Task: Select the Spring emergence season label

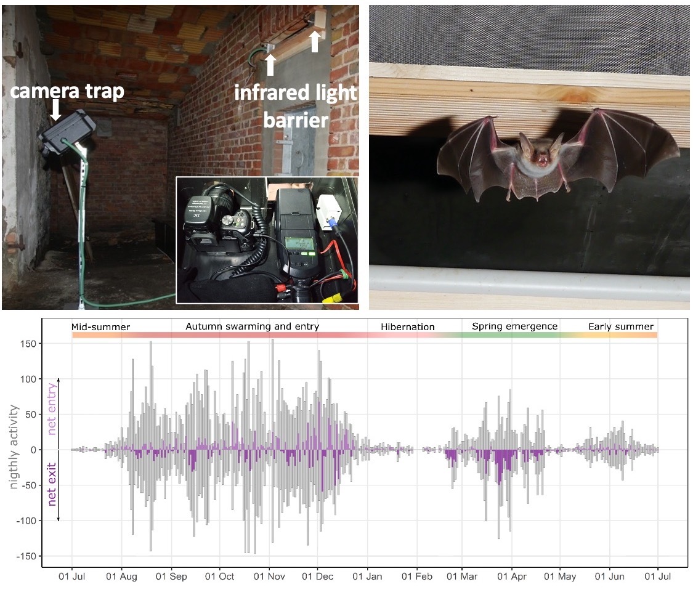Action: tap(514, 326)
